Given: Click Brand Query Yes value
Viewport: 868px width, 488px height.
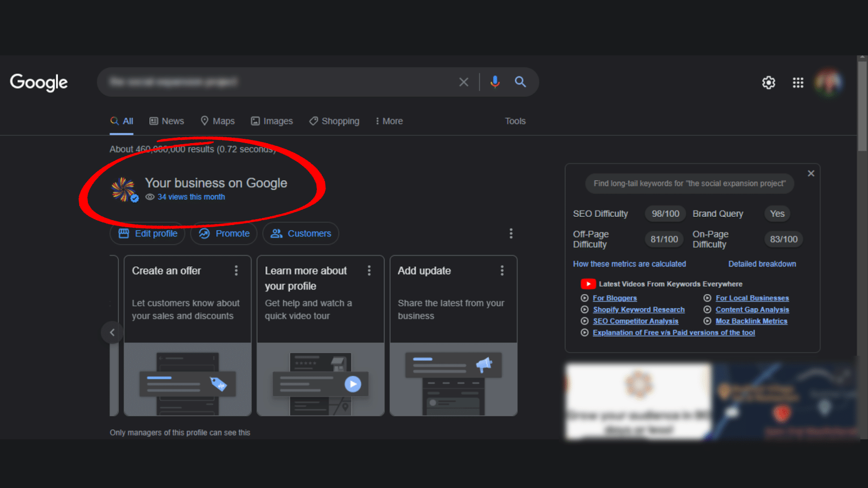Looking at the screenshot, I should pyautogui.click(x=777, y=214).
